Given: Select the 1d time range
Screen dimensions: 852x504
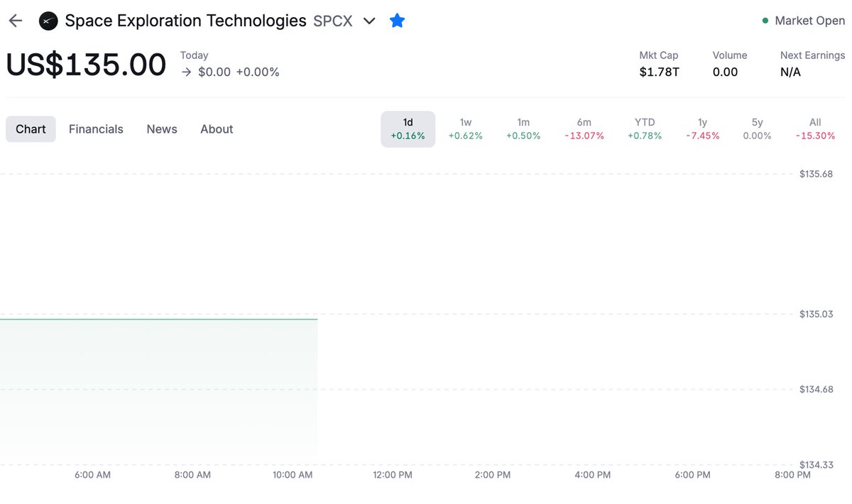Looking at the screenshot, I should click(x=408, y=128).
